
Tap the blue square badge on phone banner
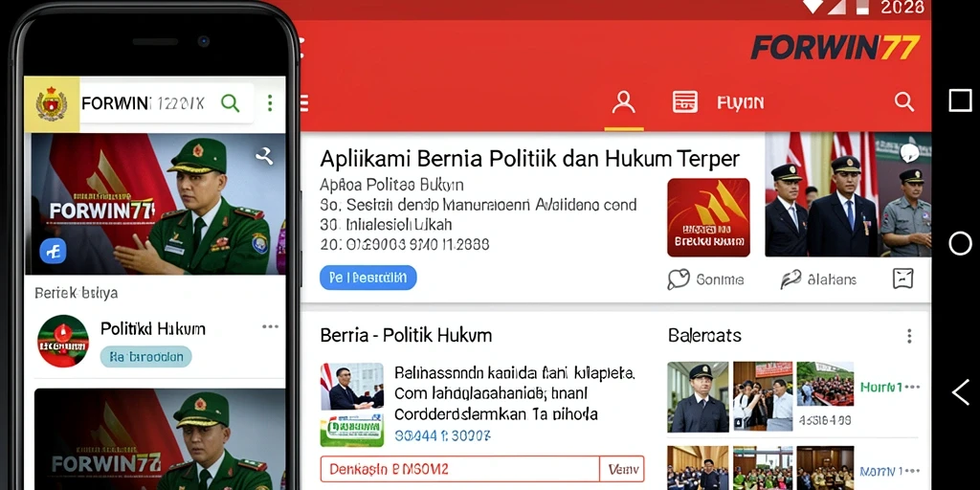[54, 251]
